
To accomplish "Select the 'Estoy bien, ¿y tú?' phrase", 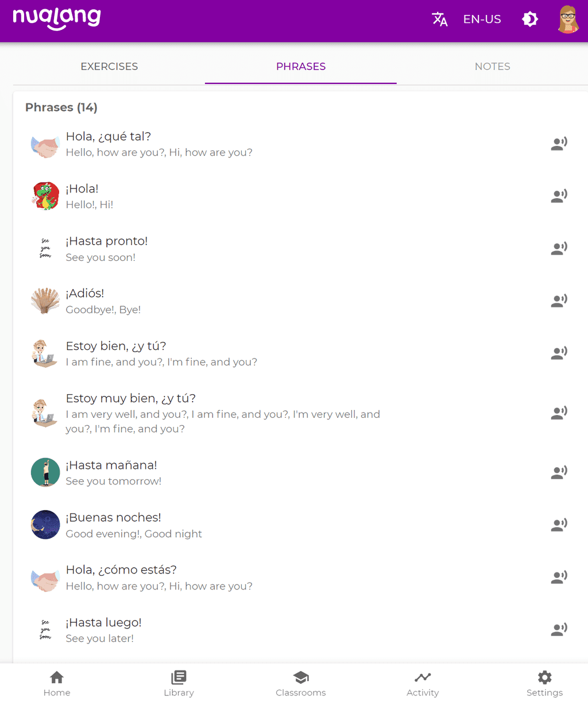I will tap(116, 346).
